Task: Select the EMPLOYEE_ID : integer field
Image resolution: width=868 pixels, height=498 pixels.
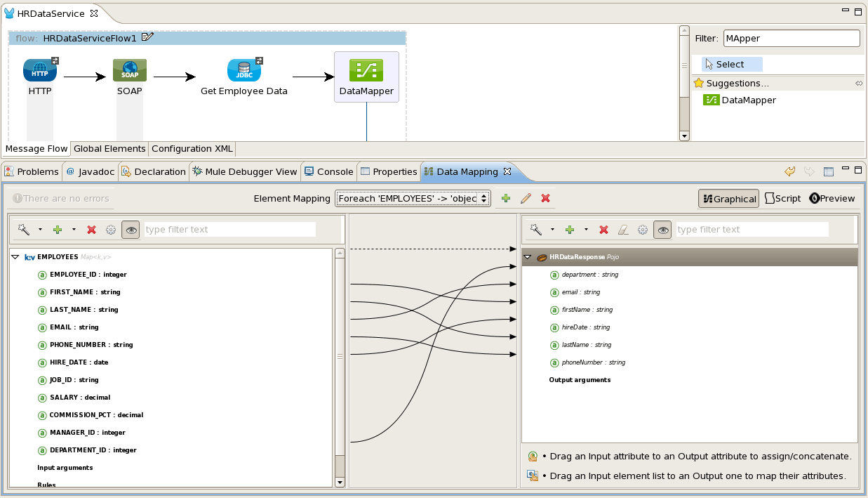Action: pos(82,275)
